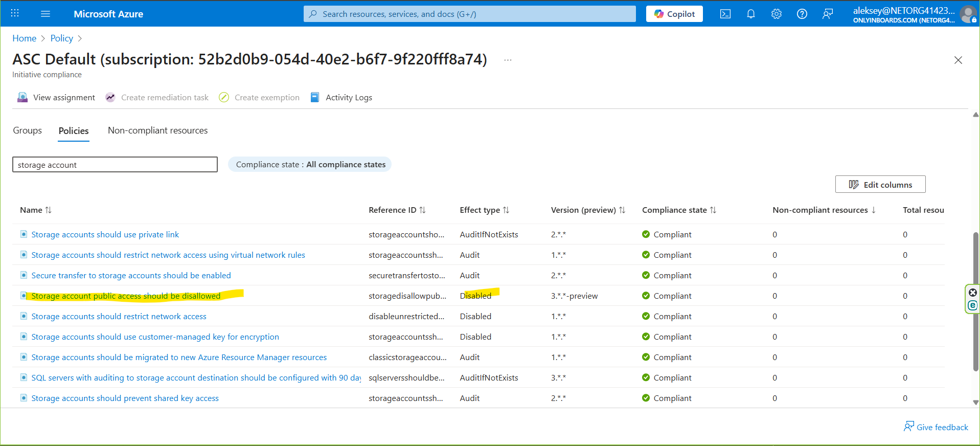Image resolution: width=980 pixels, height=446 pixels.
Task: Open the Azure apps waffle menu
Action: click(15, 13)
